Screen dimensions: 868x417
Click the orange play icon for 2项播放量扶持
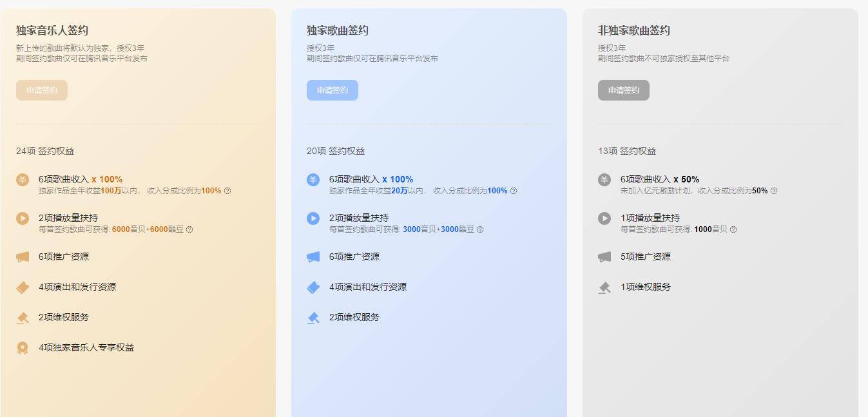pyautogui.click(x=23, y=218)
